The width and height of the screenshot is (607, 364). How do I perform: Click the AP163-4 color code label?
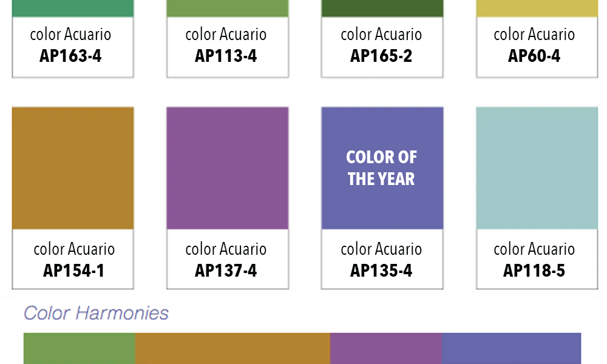click(71, 56)
